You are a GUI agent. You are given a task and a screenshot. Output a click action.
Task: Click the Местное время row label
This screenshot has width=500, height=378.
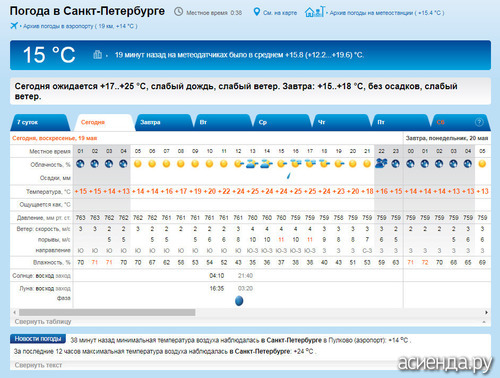(50, 152)
